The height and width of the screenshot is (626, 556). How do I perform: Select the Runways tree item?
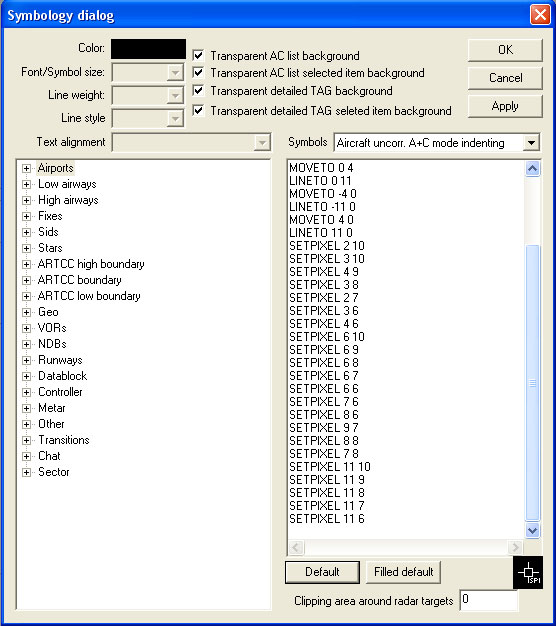point(60,360)
